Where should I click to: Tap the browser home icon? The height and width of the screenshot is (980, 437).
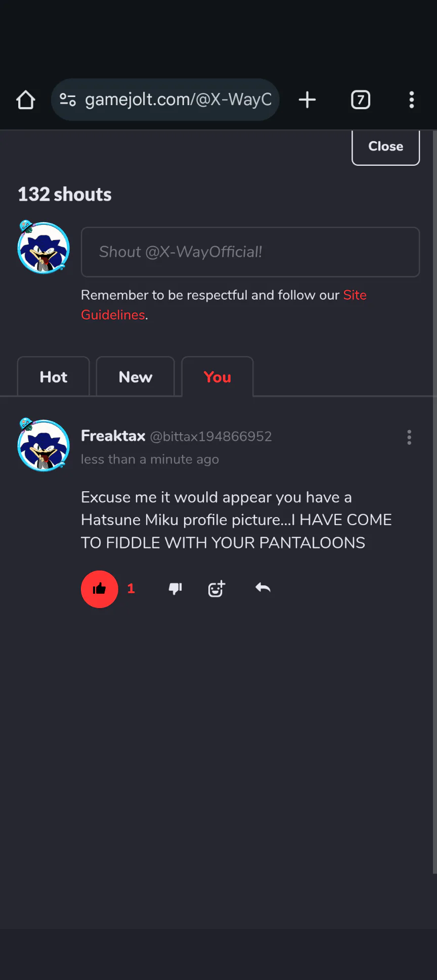pos(26,100)
